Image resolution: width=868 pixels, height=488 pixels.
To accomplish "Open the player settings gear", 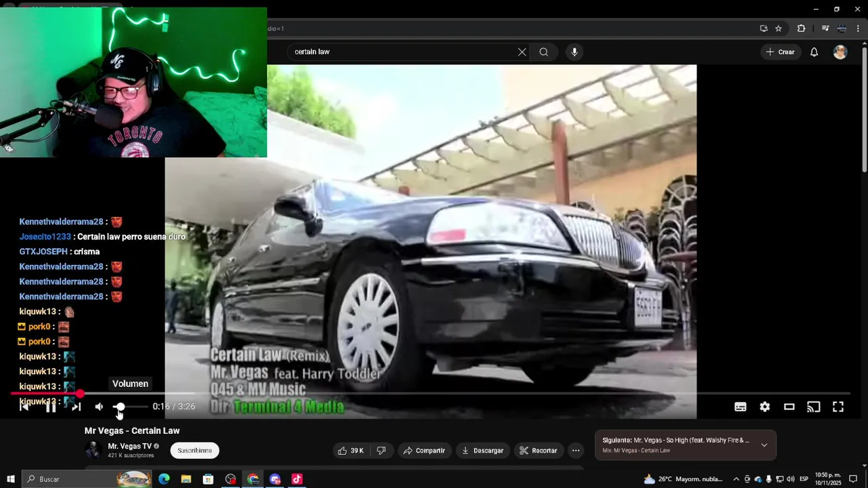I will pos(765,407).
